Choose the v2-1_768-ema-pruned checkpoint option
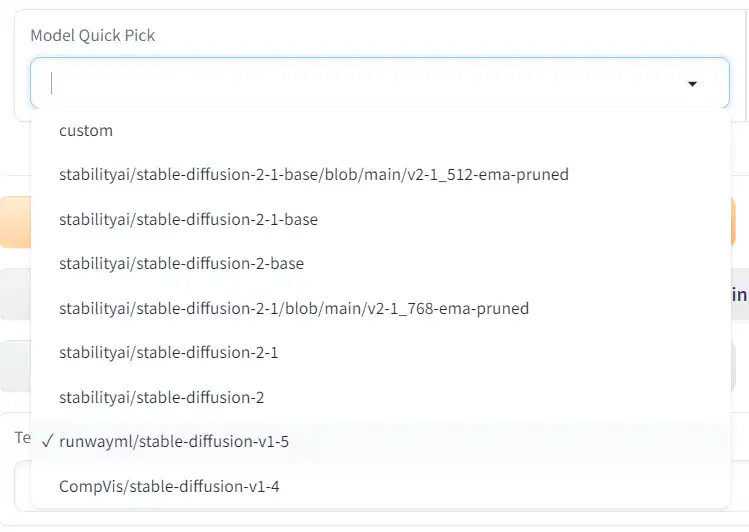 [x=293, y=308]
